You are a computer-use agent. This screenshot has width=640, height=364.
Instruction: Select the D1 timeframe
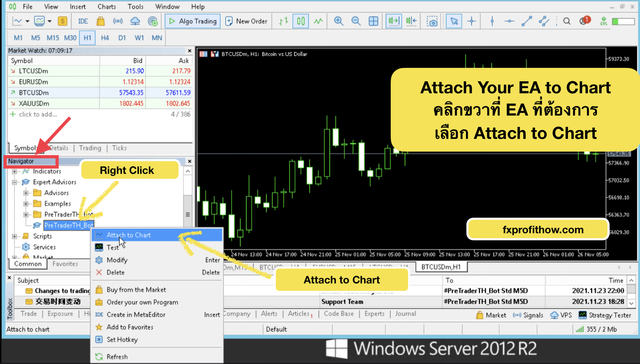pos(122,38)
